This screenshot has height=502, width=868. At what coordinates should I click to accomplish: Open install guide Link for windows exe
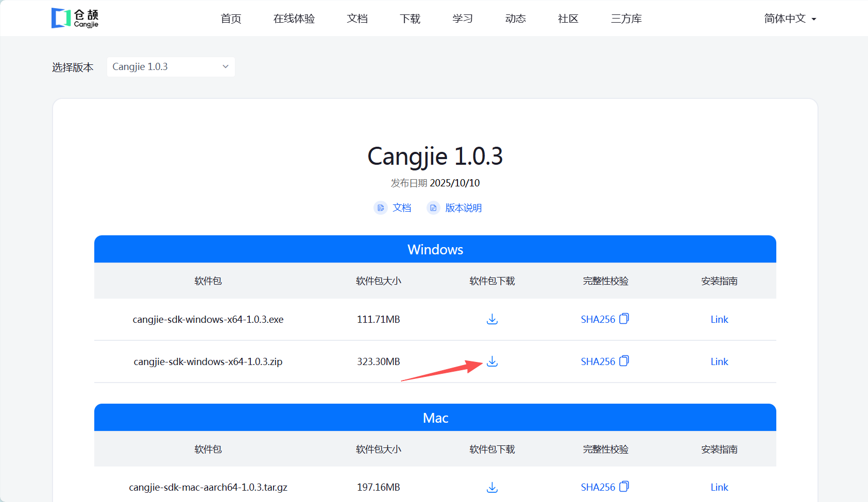pyautogui.click(x=719, y=319)
